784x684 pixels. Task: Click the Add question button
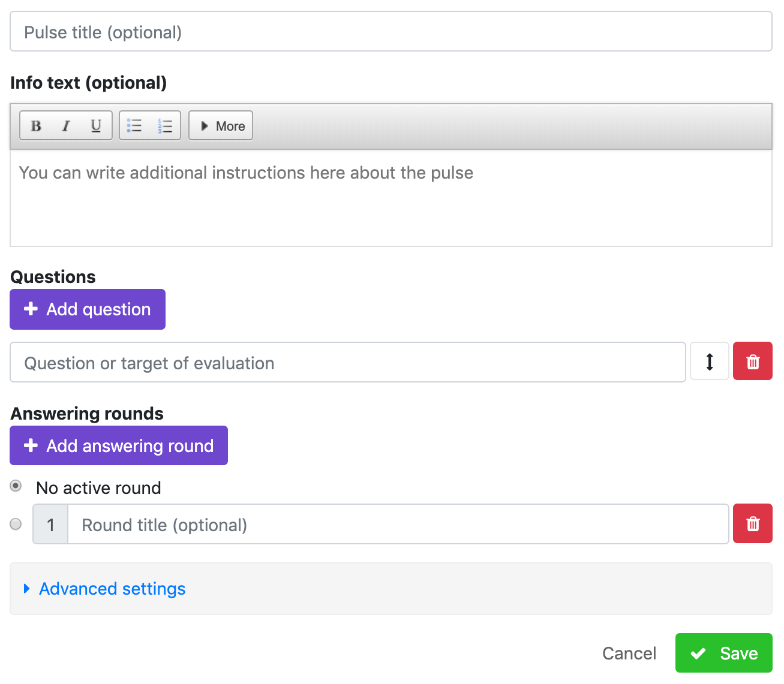pos(88,309)
